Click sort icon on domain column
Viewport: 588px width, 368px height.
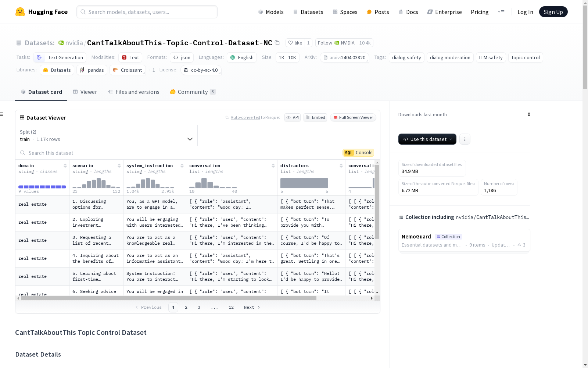click(x=65, y=166)
